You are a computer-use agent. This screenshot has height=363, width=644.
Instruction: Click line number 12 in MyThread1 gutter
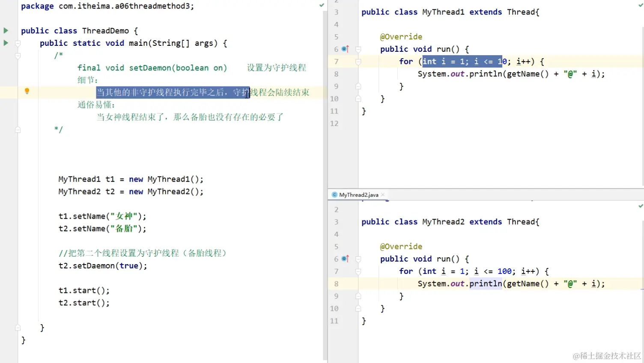pyautogui.click(x=334, y=123)
